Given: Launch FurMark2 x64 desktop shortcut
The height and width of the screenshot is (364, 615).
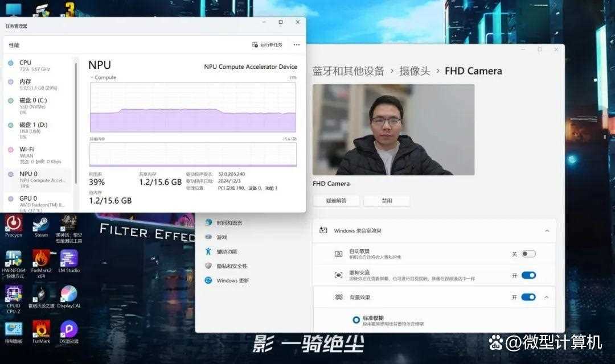Looking at the screenshot, I should pyautogui.click(x=41, y=259).
